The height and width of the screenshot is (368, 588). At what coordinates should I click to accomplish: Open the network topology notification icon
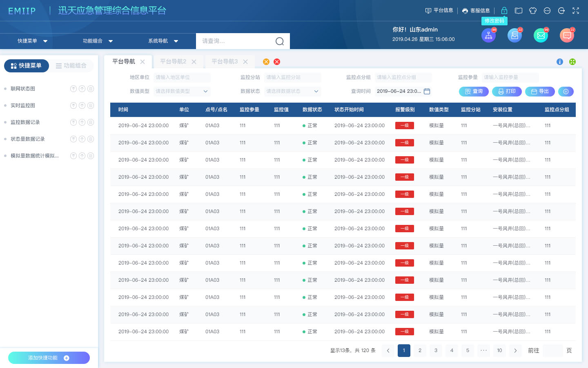point(488,36)
